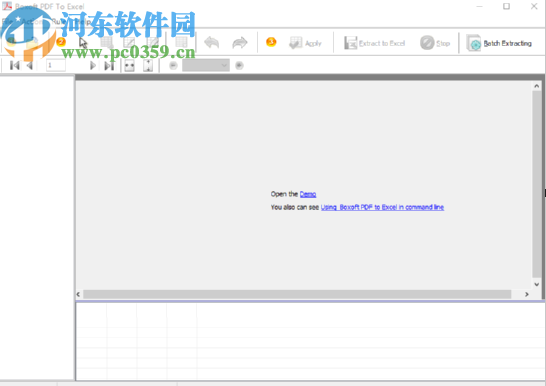Open the command line usage link
The width and height of the screenshot is (546, 386).
coord(382,207)
